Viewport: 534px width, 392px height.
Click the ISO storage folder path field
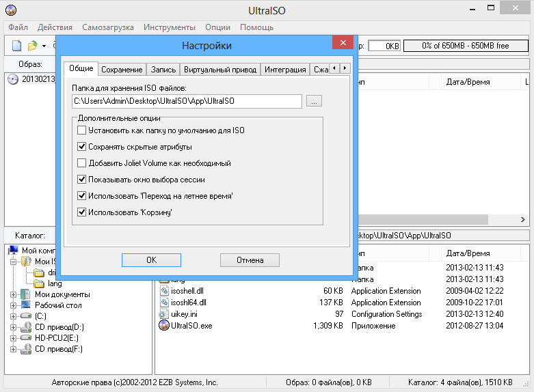(187, 101)
